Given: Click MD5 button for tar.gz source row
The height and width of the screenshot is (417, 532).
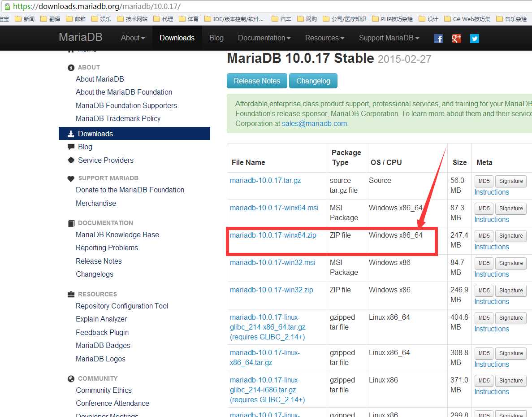Looking at the screenshot, I should click(484, 181).
